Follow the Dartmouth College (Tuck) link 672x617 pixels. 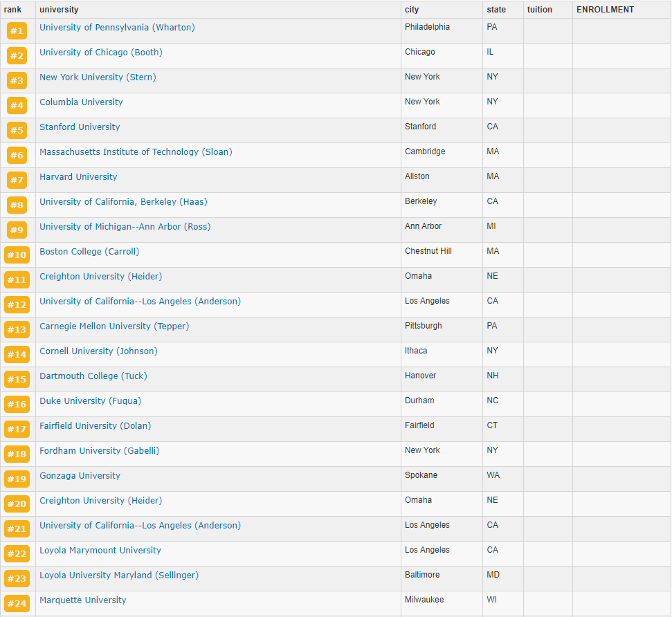pyautogui.click(x=93, y=376)
